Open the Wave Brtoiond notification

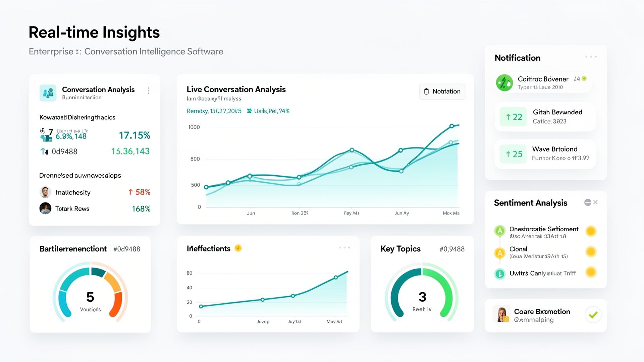click(545, 154)
